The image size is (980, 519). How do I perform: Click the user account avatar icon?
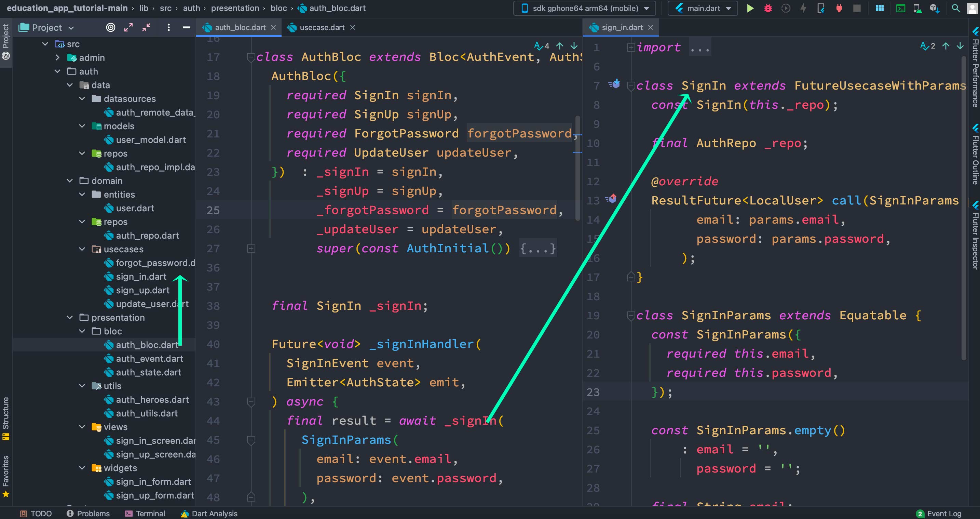point(972,9)
